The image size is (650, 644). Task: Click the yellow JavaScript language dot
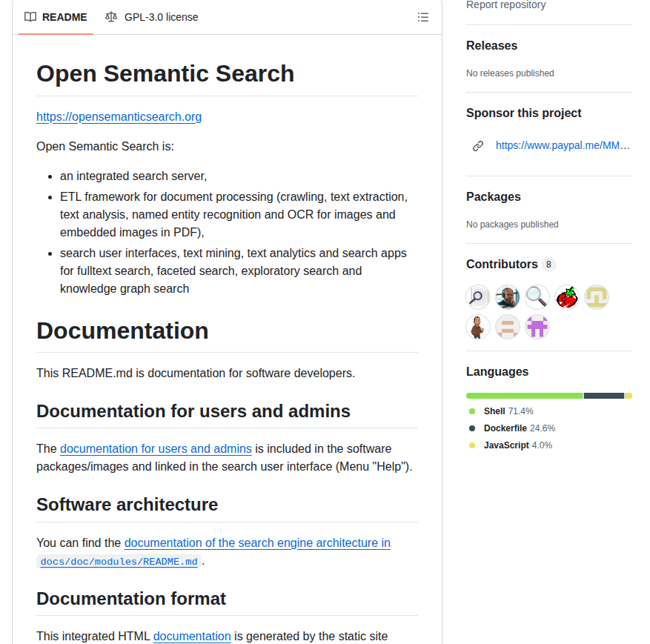[472, 445]
